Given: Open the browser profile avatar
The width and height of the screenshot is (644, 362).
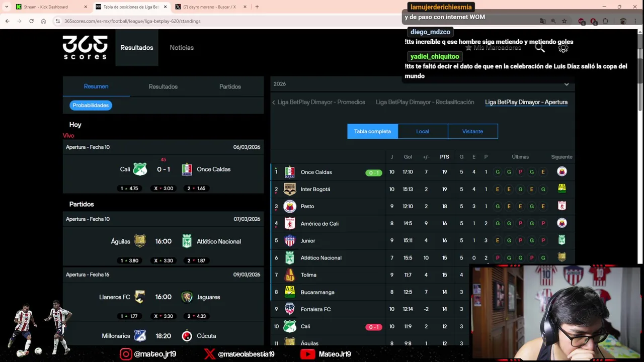Looking at the screenshot, I should pos(623,21).
